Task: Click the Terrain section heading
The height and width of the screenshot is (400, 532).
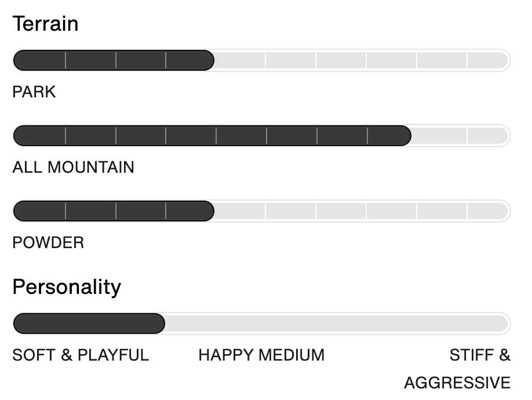Action: click(45, 24)
